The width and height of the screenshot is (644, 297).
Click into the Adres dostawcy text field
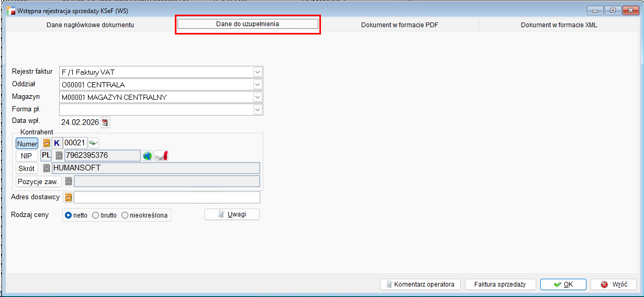pos(166,197)
